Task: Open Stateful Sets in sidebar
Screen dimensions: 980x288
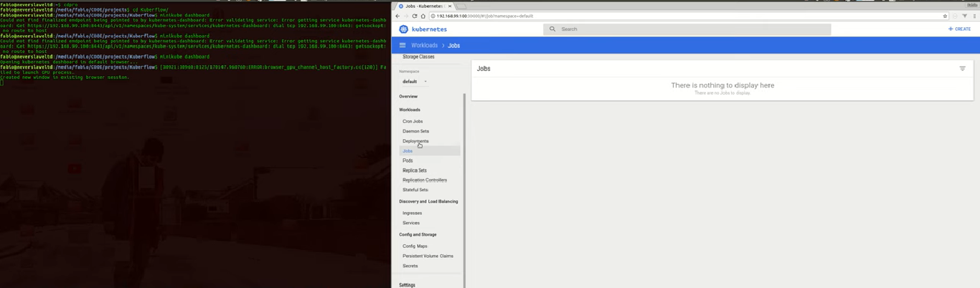Action: pos(415,190)
